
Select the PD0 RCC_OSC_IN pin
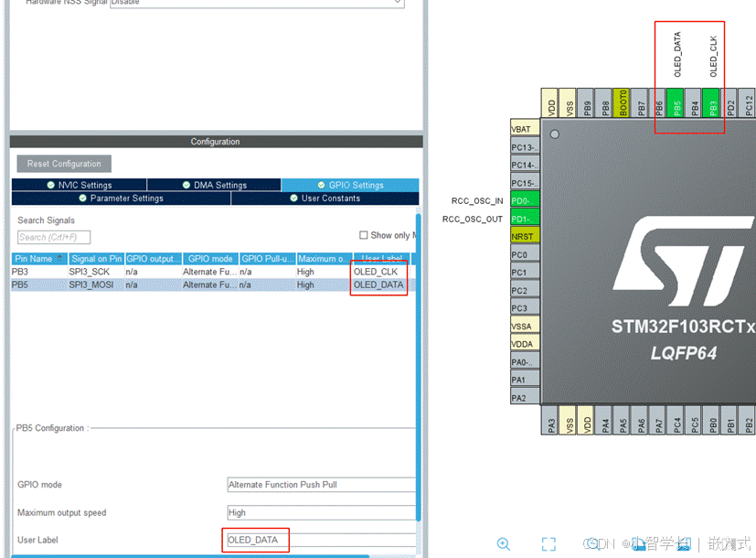click(525, 200)
